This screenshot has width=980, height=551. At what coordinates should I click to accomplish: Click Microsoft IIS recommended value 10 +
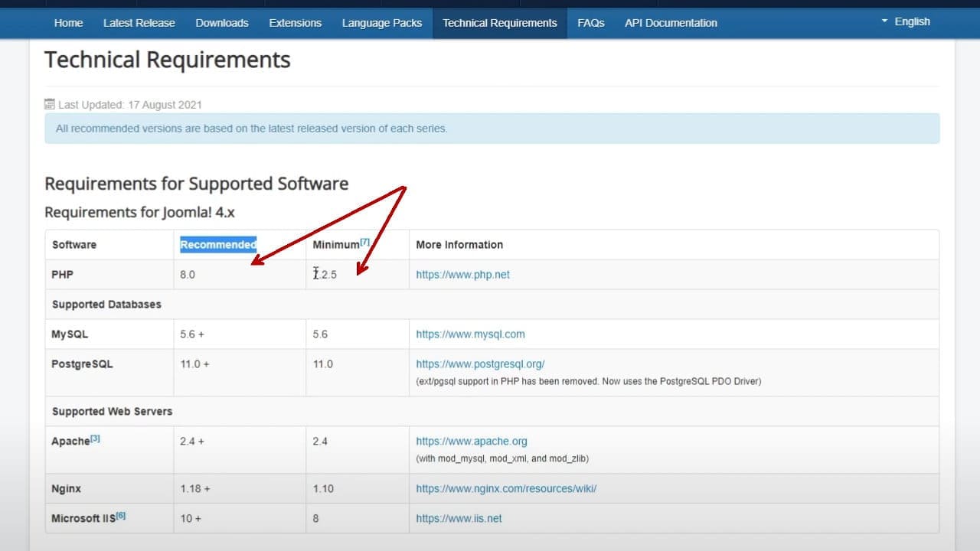[191, 518]
